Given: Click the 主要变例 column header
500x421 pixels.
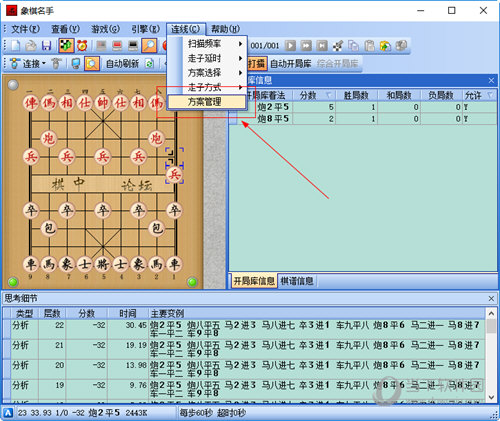Looking at the screenshot, I should (317, 313).
